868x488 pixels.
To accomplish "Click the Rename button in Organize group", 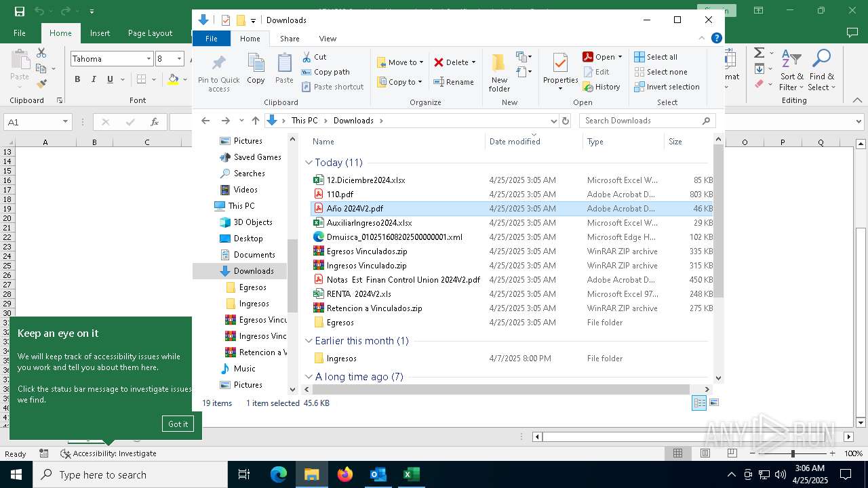I will click(454, 82).
